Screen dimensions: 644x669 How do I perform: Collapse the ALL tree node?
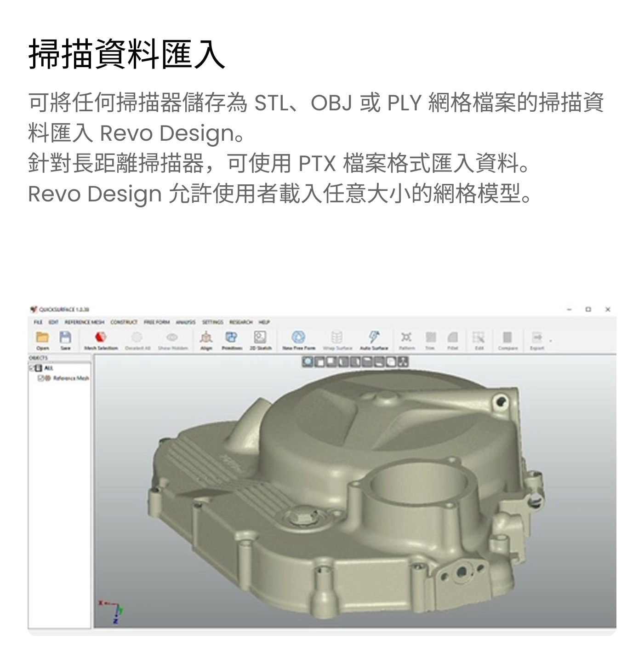[31, 368]
